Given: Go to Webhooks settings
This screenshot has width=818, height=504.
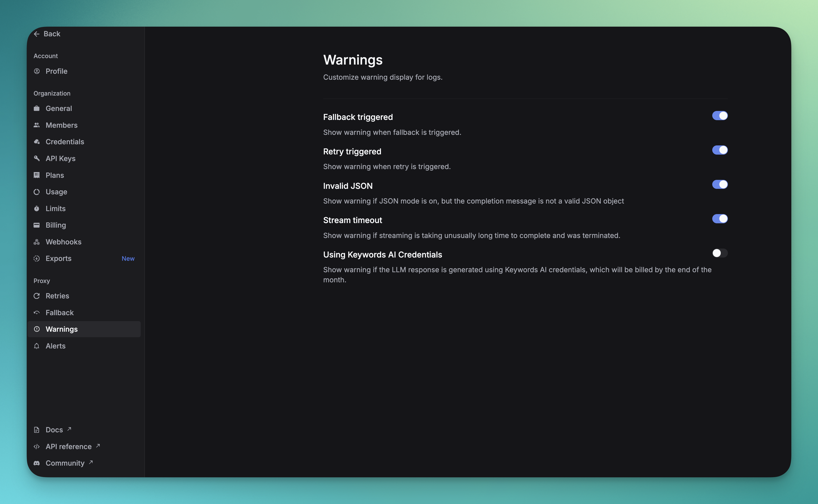Looking at the screenshot, I should click(x=84, y=242).
